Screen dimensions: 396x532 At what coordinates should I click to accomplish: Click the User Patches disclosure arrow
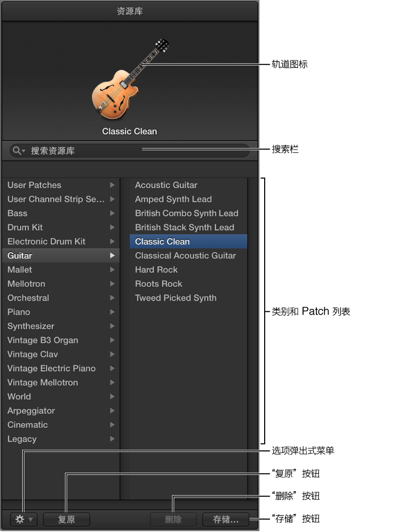pos(112,185)
